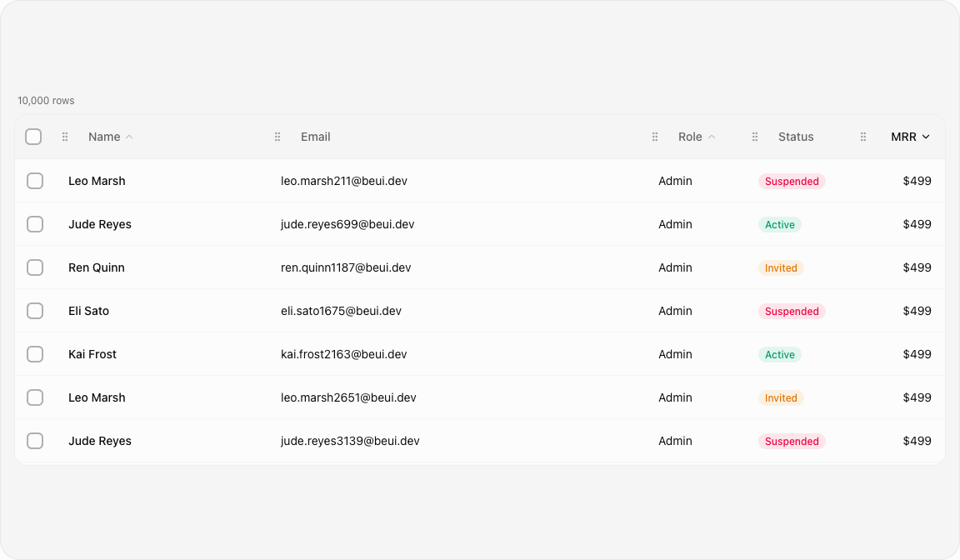Check the first Leo Marsh row checkbox
The height and width of the screenshot is (560, 960).
pos(35,181)
